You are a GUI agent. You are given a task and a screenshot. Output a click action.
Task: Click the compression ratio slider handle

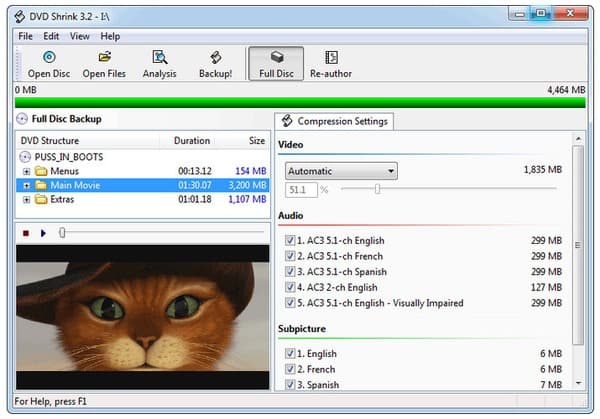click(x=377, y=189)
